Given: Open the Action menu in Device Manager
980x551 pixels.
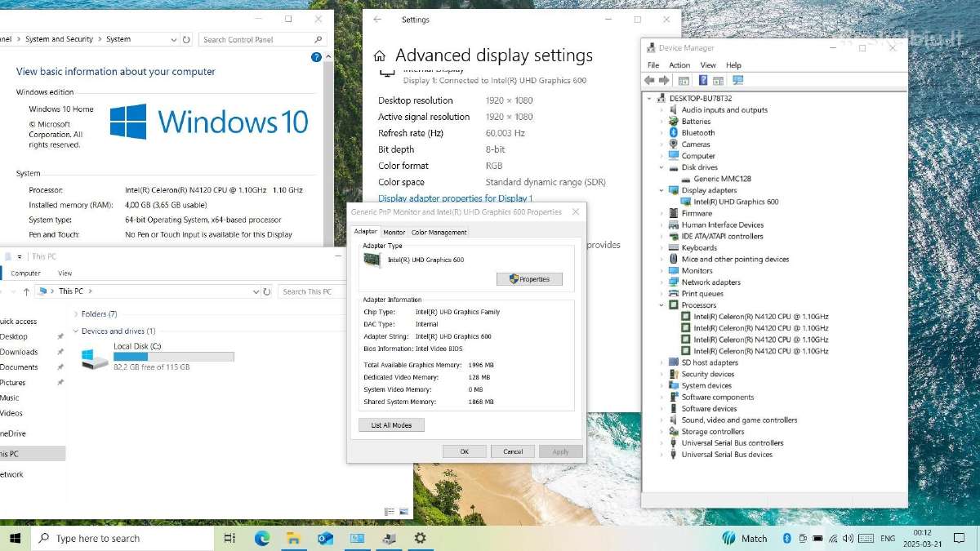Looking at the screenshot, I should [679, 65].
